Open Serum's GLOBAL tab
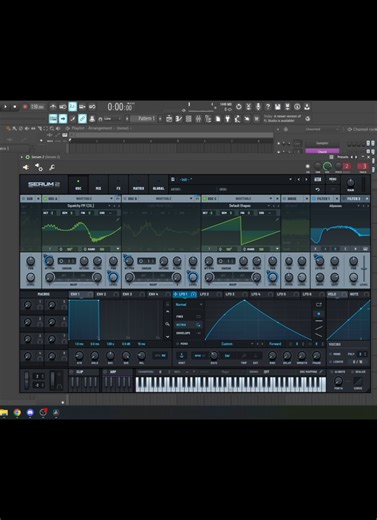The height and width of the screenshot is (520, 377). pyautogui.click(x=158, y=184)
